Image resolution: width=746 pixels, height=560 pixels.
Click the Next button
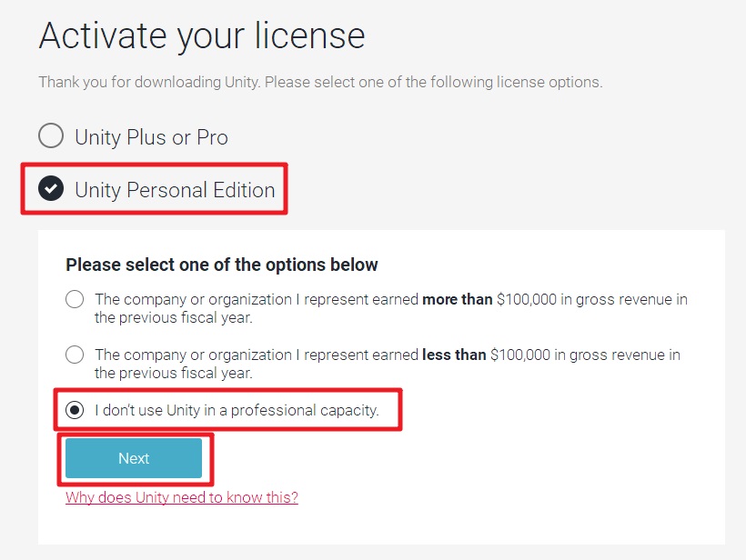pos(134,458)
